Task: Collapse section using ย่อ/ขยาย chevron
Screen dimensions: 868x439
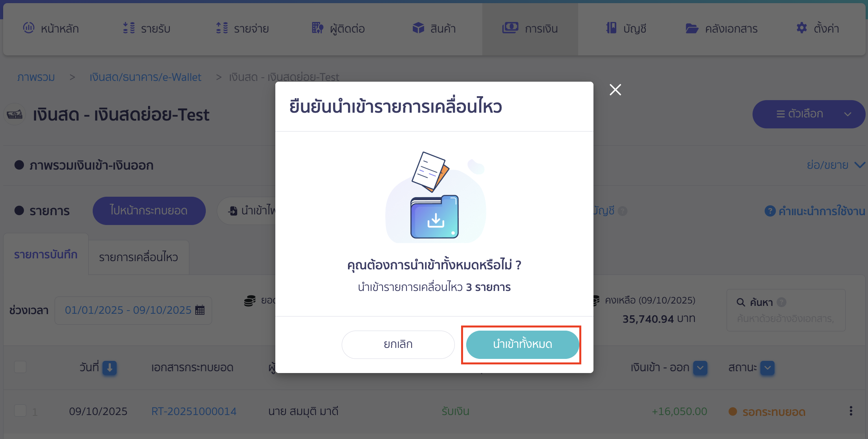Action: (860, 165)
